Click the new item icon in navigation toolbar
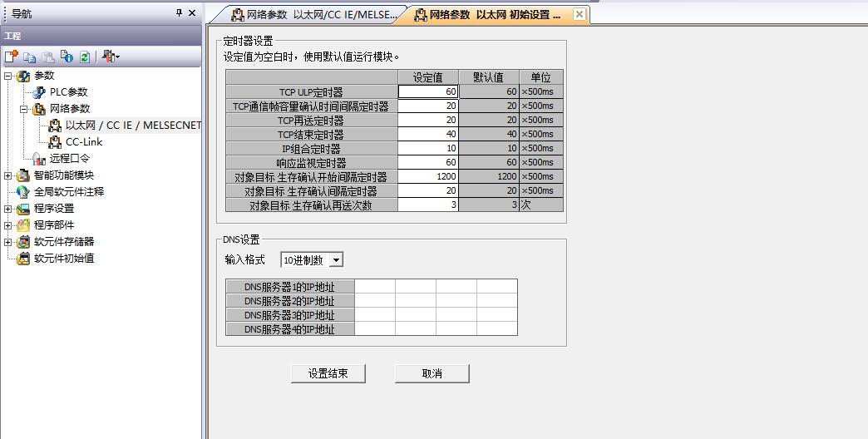This screenshot has height=439, width=868. pos(11,57)
